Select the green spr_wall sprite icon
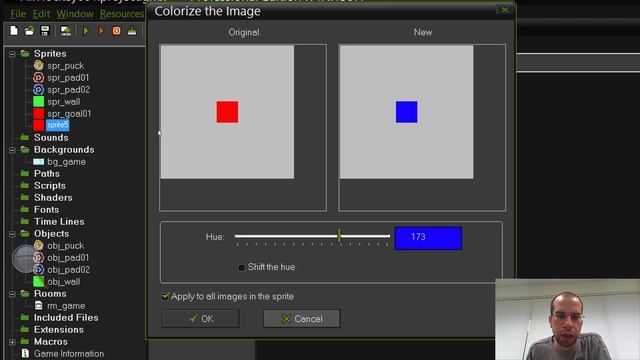The height and width of the screenshot is (360, 640). pyautogui.click(x=39, y=101)
